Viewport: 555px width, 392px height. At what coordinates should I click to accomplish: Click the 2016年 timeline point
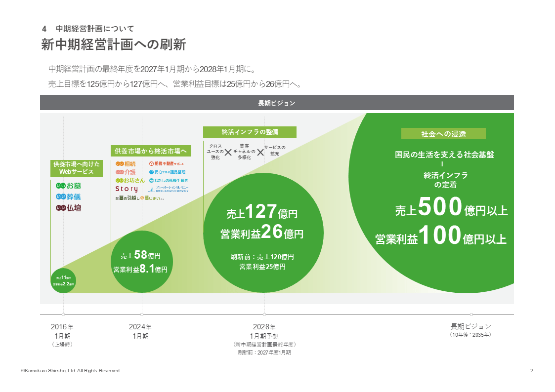coord(63,314)
